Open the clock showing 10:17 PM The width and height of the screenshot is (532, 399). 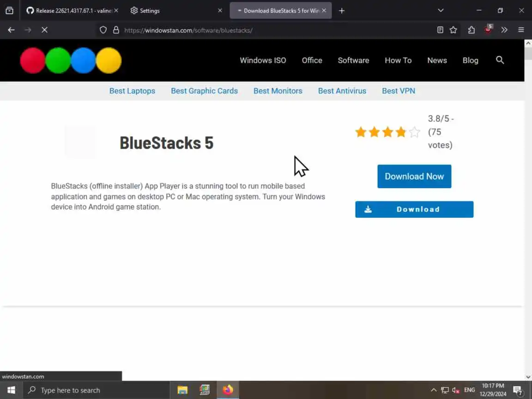(x=493, y=390)
